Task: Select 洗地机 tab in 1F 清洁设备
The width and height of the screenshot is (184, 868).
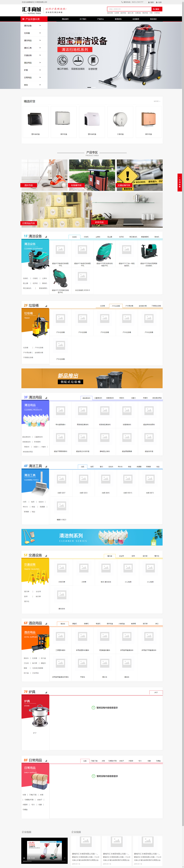Action: click(74, 237)
